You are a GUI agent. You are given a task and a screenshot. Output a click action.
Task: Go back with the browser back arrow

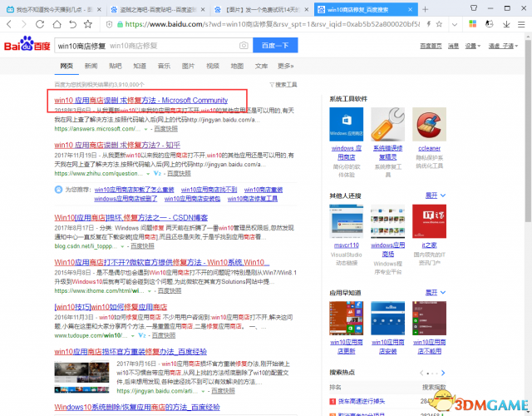pyautogui.click(x=9, y=24)
